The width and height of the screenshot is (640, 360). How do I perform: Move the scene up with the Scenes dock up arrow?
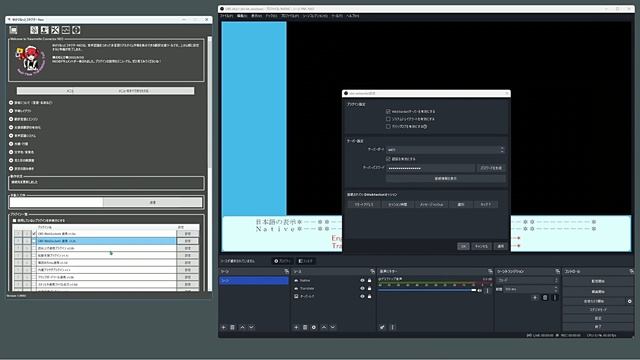pos(242,327)
